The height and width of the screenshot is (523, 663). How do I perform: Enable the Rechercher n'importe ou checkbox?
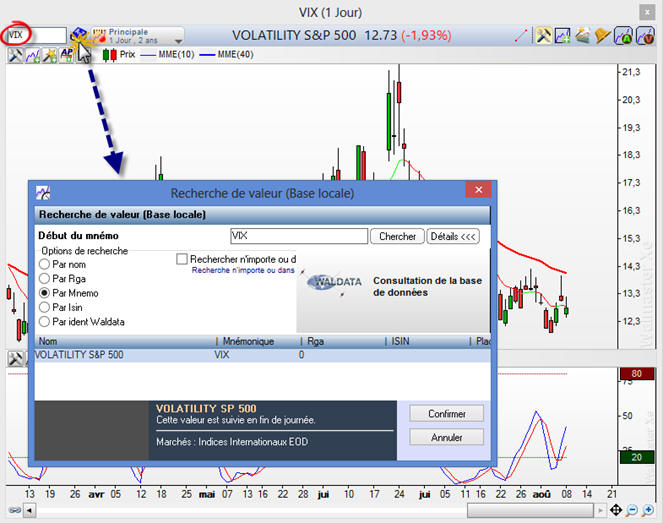point(182,259)
